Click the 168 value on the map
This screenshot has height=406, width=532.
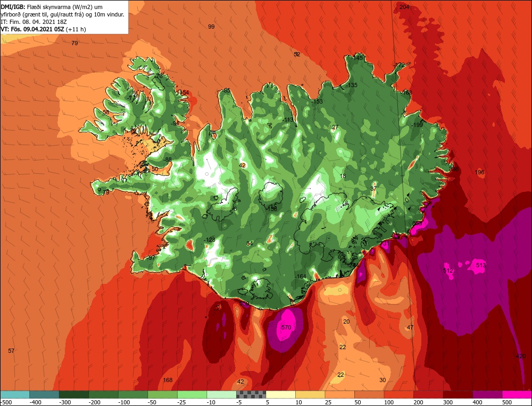pos(168,380)
